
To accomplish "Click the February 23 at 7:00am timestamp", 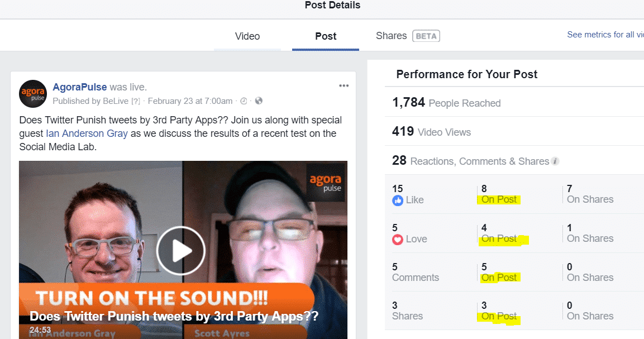I will 190,101.
